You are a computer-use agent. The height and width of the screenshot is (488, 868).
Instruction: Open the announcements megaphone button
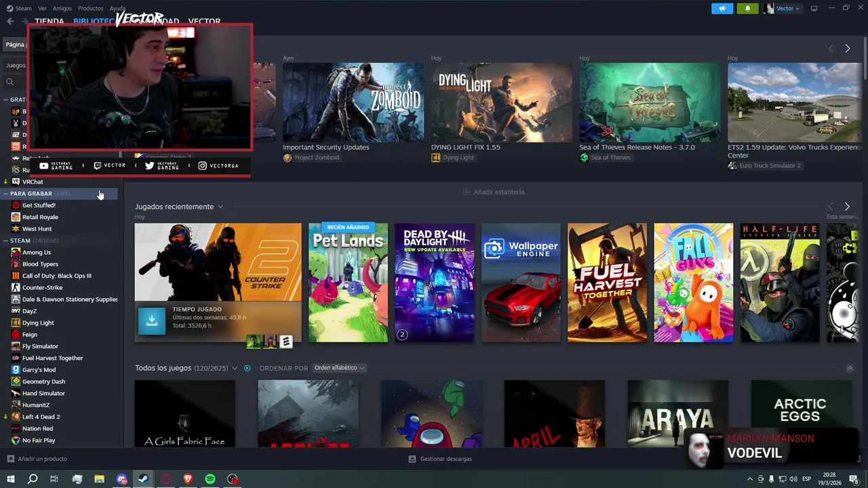(722, 8)
